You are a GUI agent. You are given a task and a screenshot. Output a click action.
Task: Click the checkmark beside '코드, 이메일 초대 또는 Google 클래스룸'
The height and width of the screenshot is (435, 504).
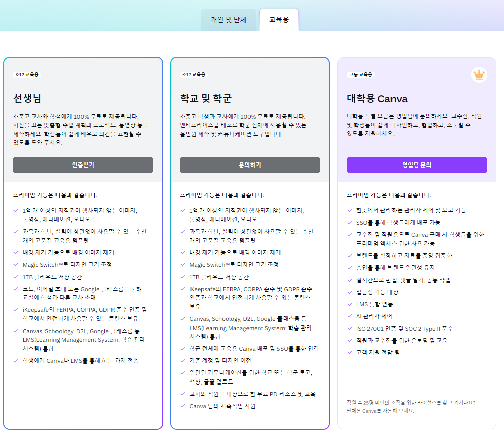16,289
